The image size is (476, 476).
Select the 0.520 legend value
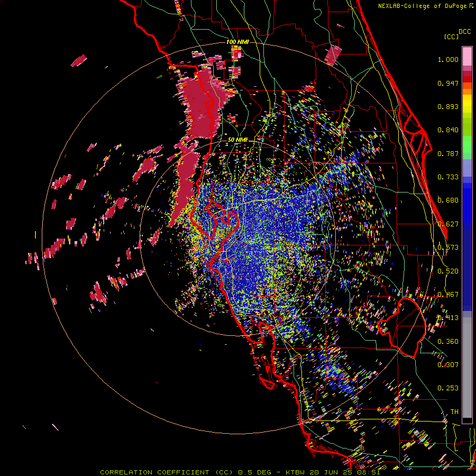coord(448,271)
